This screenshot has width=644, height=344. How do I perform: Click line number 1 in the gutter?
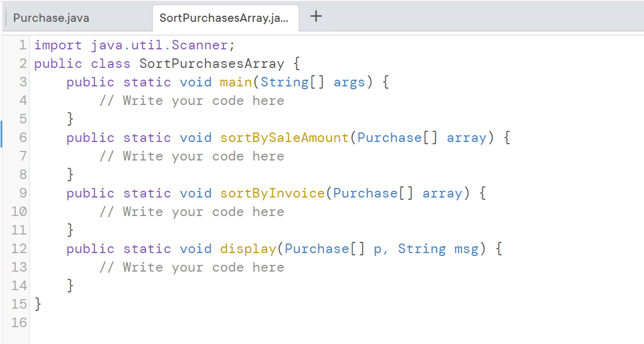click(x=22, y=45)
